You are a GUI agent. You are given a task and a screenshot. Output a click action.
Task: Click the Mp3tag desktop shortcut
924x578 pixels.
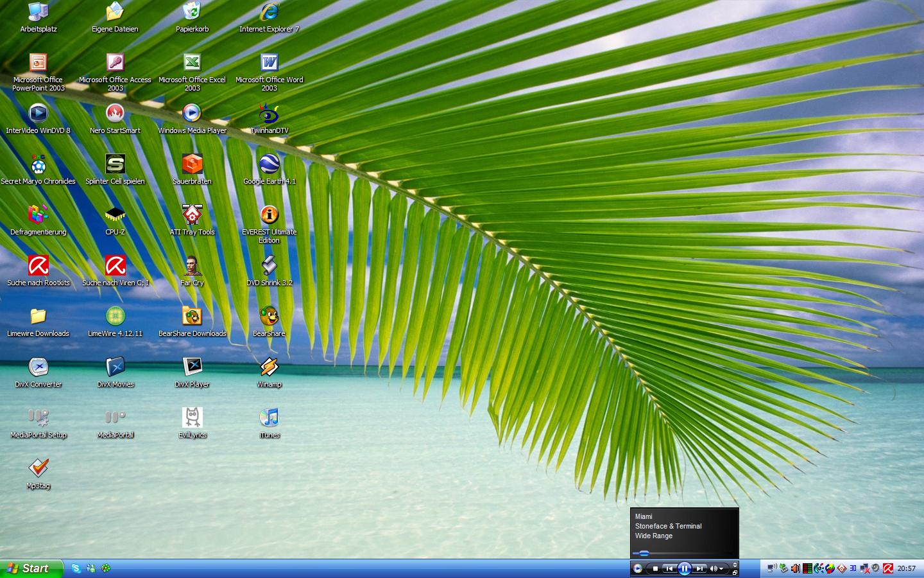tap(38, 469)
